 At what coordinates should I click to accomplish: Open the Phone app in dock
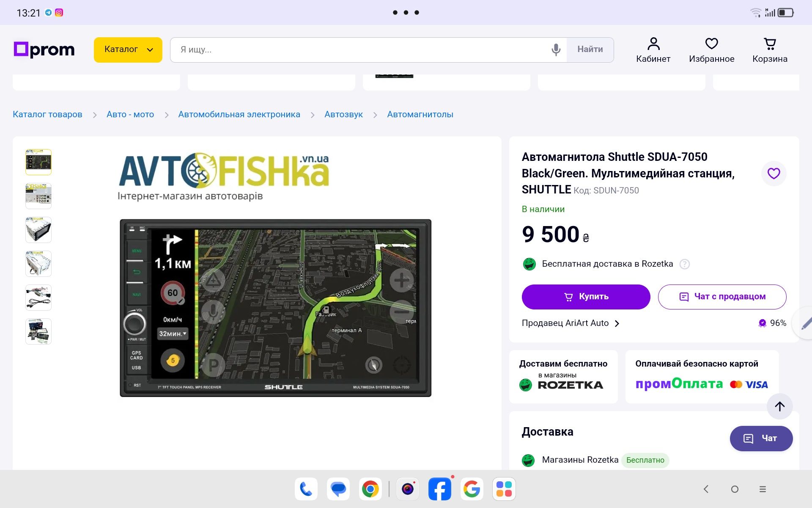(306, 489)
